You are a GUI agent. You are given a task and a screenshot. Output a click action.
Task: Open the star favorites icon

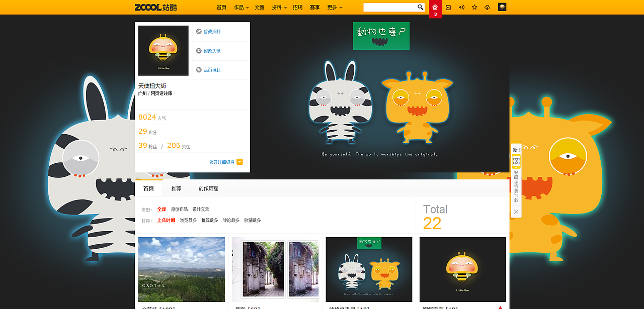coord(474,7)
